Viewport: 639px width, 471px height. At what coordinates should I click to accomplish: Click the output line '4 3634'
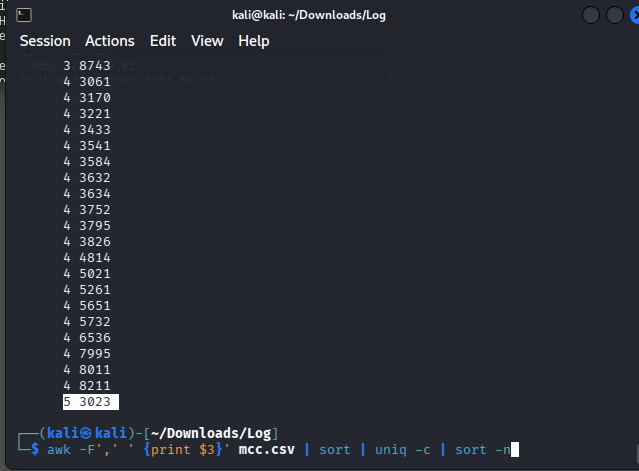[x=87, y=194]
